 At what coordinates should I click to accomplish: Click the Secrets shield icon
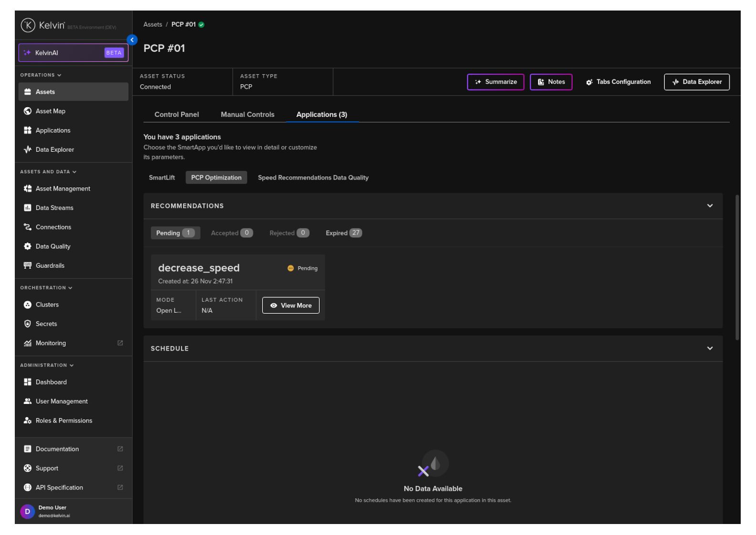[x=28, y=324]
